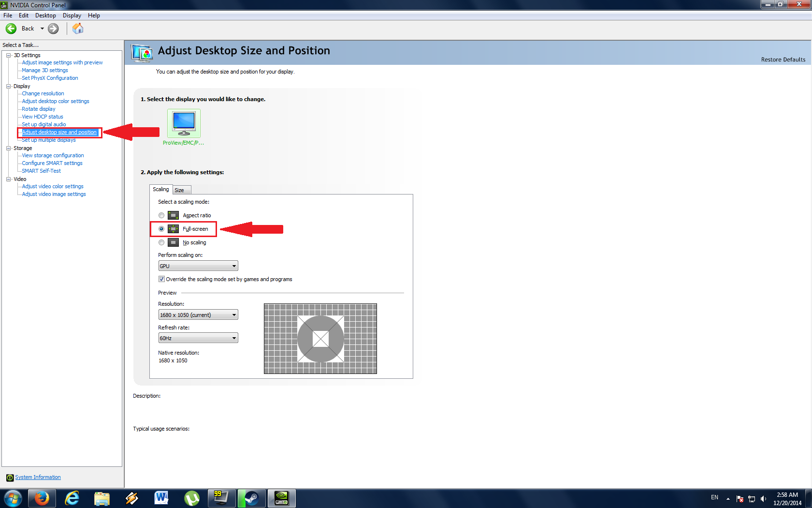Open Adjust desktop color settings

coord(56,101)
